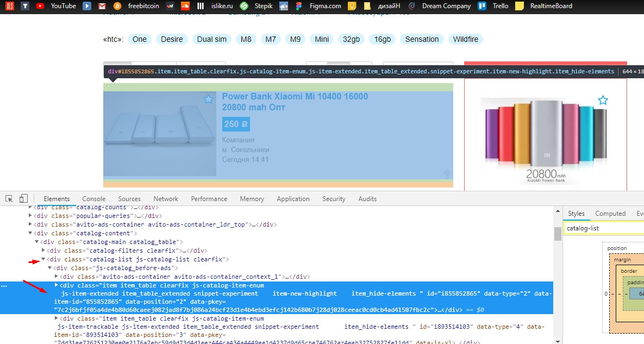Switch to the Console tab
Image resolution: width=644 pixels, height=344 pixels.
click(93, 199)
